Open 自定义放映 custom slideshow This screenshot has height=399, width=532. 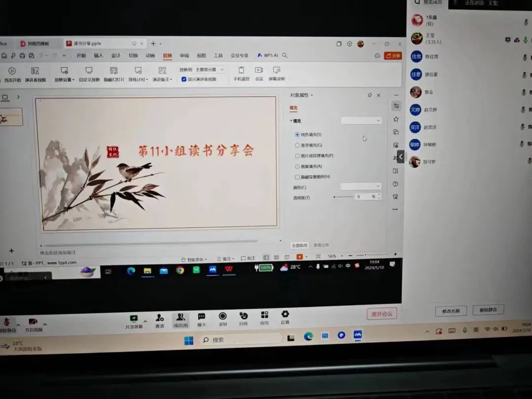tap(89, 71)
